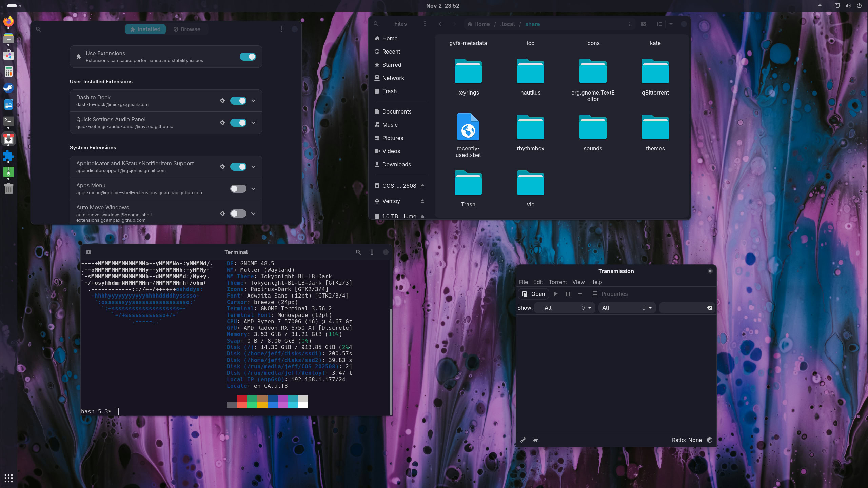Expand AppIndicator extension details chevron

(x=253, y=167)
